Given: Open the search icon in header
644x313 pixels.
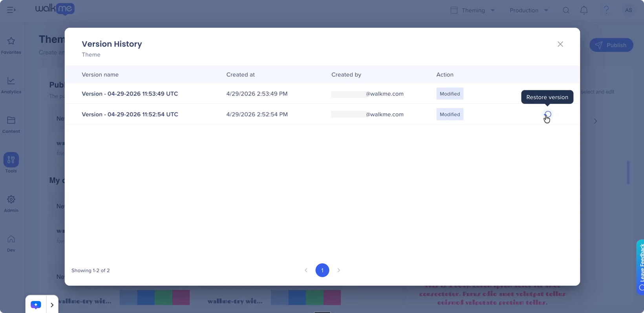Looking at the screenshot, I should click(565, 10).
